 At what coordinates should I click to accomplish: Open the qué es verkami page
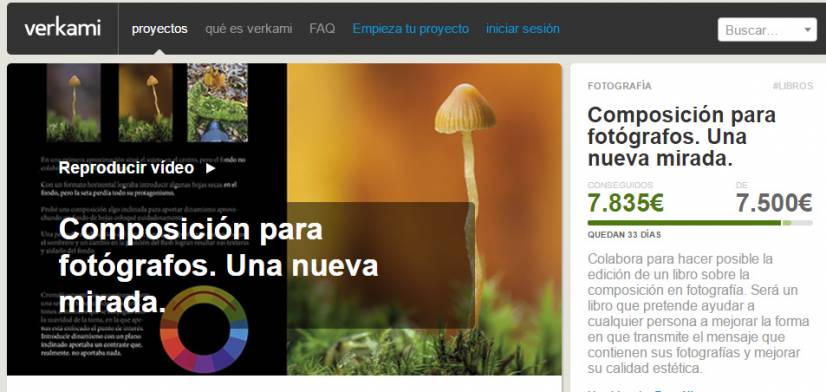point(249,28)
